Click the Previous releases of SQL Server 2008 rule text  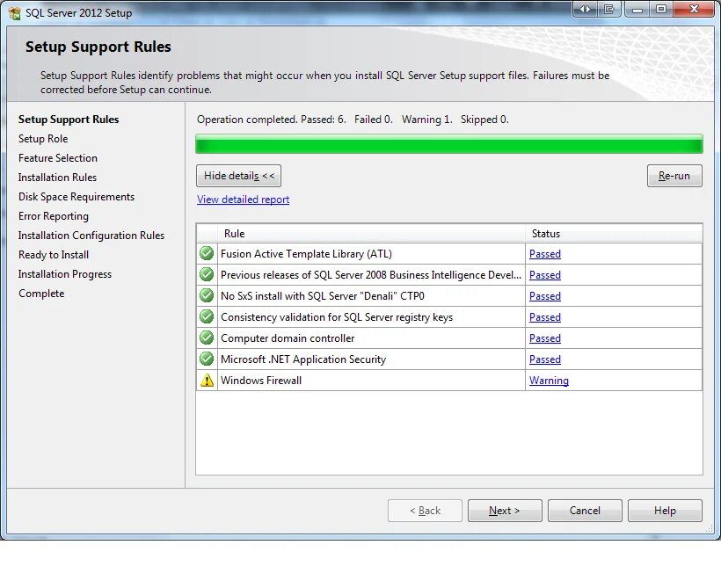pos(371,275)
